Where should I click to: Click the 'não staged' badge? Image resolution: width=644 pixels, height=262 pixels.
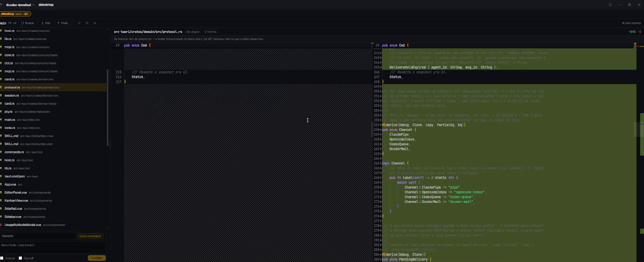pos(192,31)
